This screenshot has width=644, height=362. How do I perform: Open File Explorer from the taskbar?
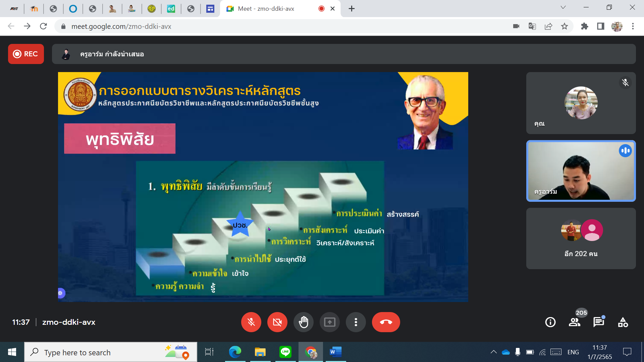pos(260,352)
